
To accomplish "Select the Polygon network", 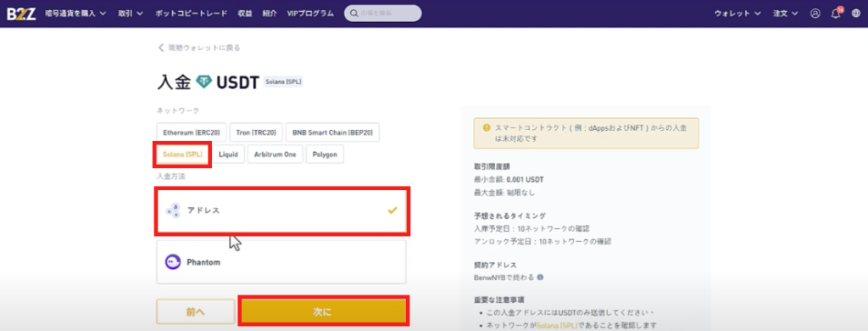I will (325, 154).
